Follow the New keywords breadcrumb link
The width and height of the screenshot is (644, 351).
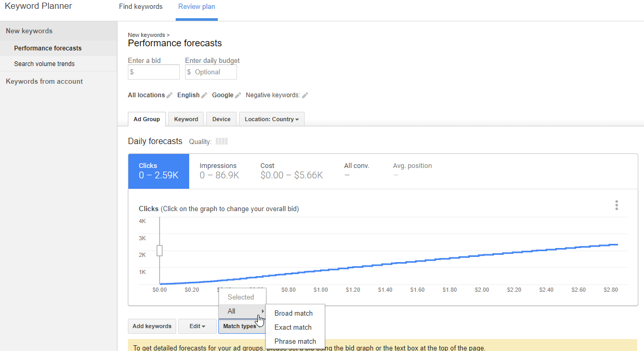146,35
